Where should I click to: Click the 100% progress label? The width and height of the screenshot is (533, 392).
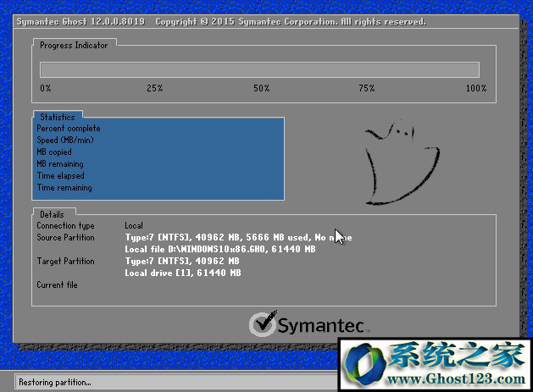click(x=476, y=88)
